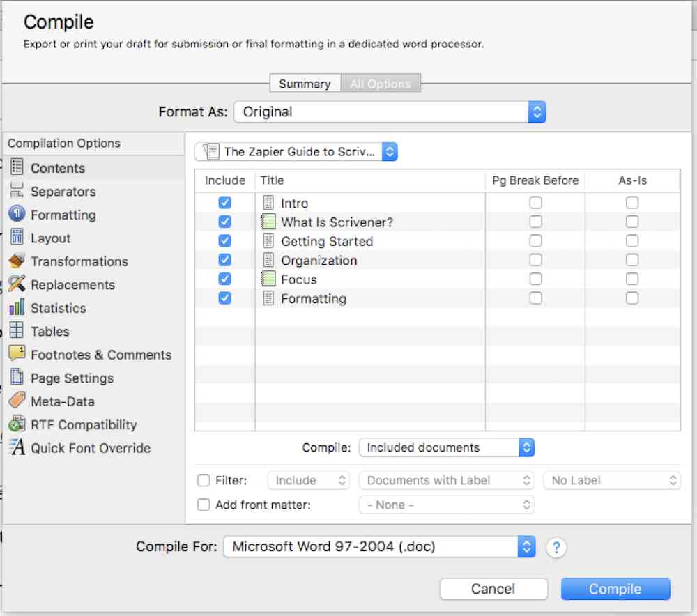This screenshot has width=697, height=616.
Task: Click the Replacements tools icon
Action: point(17,284)
